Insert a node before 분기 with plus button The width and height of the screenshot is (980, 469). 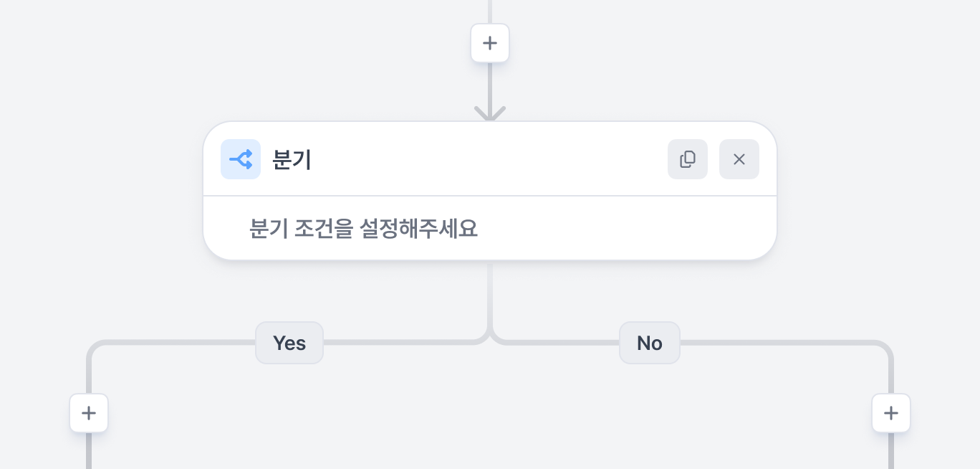(490, 43)
